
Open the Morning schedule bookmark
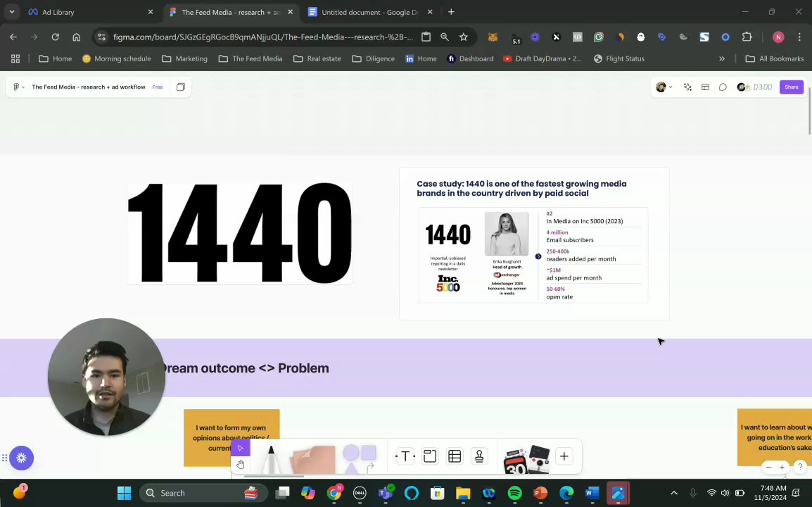[x=117, y=58]
